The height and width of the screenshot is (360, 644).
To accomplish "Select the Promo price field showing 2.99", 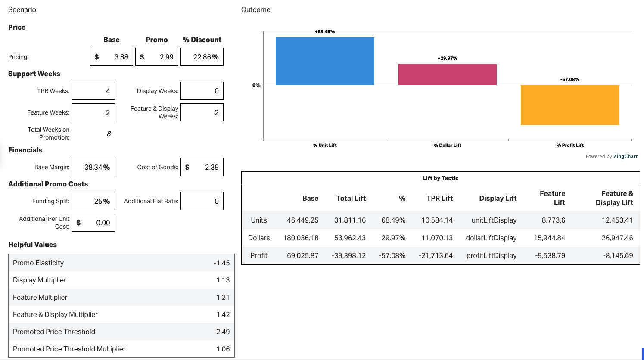I will [x=156, y=56].
